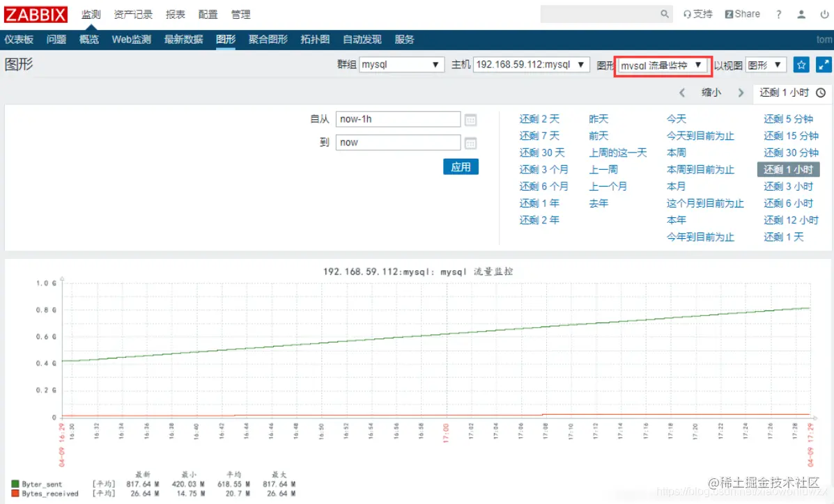Open the 资产记录 top menu
834x504 pixels.
coord(133,15)
